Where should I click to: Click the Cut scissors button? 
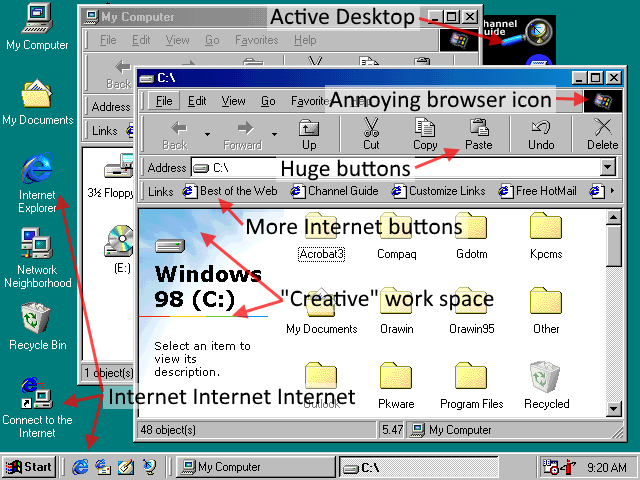pos(371,135)
